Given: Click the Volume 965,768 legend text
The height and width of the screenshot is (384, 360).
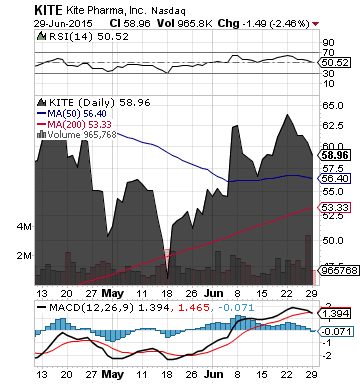Looking at the screenshot, I should [x=82, y=135].
